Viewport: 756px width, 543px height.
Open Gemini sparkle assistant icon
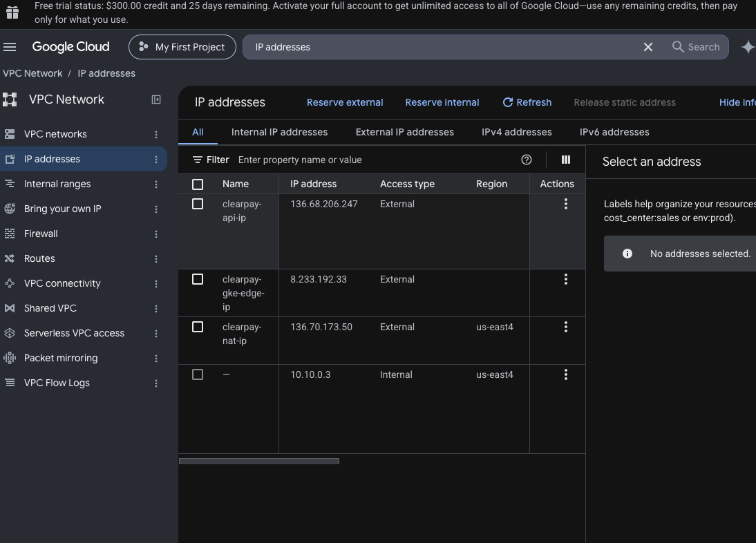coord(748,47)
